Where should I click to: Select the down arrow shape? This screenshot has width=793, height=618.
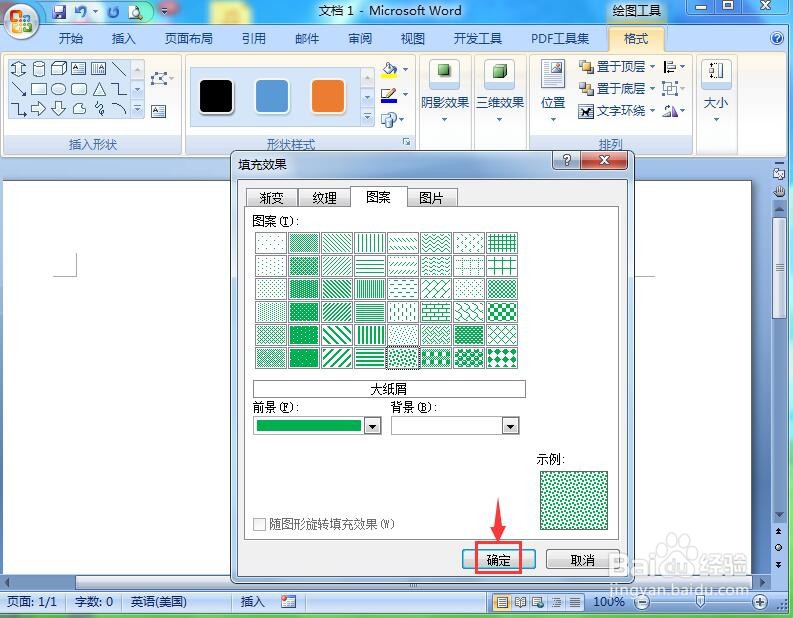coord(59,109)
